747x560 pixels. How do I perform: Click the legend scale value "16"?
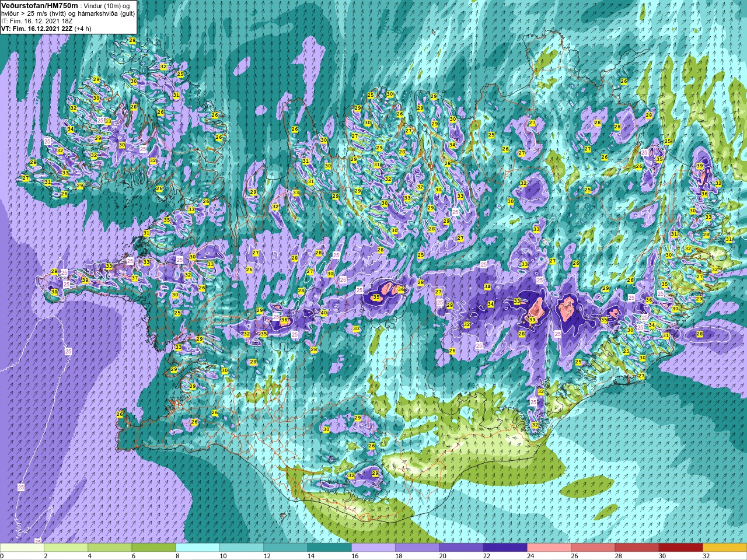pos(354,556)
